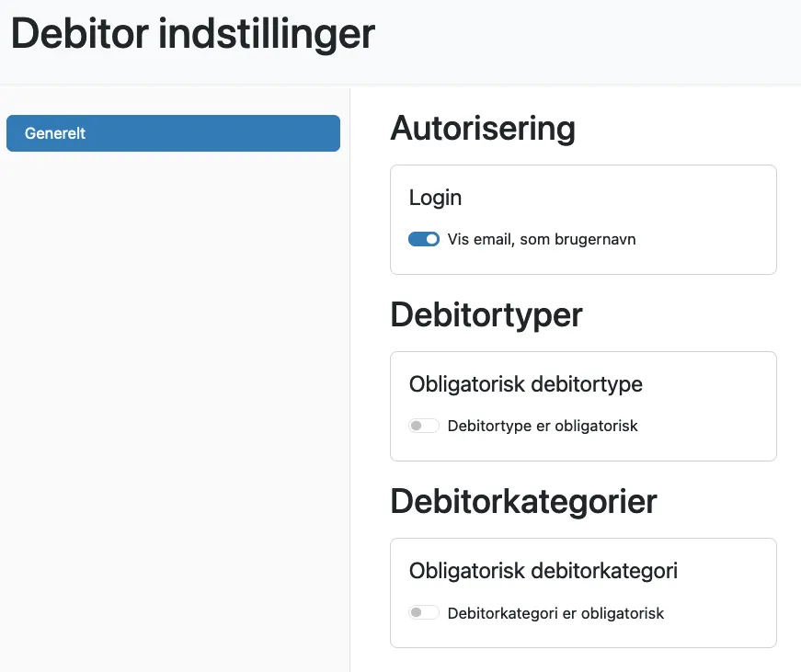Click the 'Debitorkategori er obligatorisk' label text
801x672 pixels.
[555, 613]
